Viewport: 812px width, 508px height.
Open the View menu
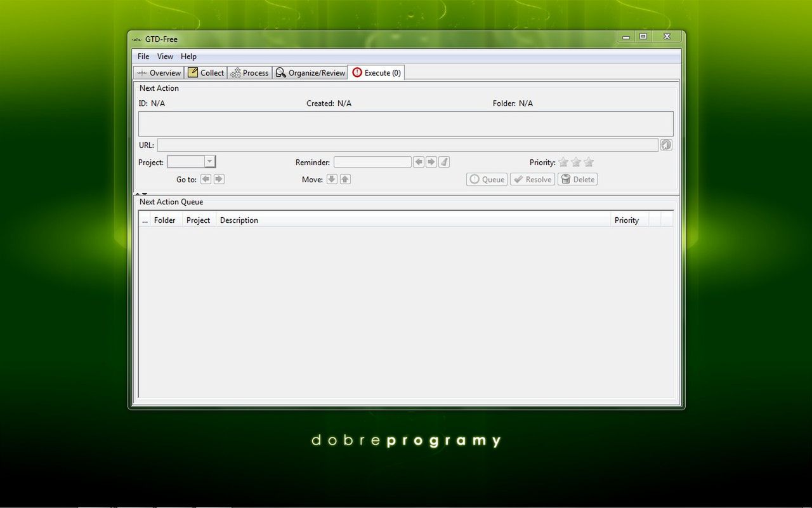pyautogui.click(x=165, y=57)
